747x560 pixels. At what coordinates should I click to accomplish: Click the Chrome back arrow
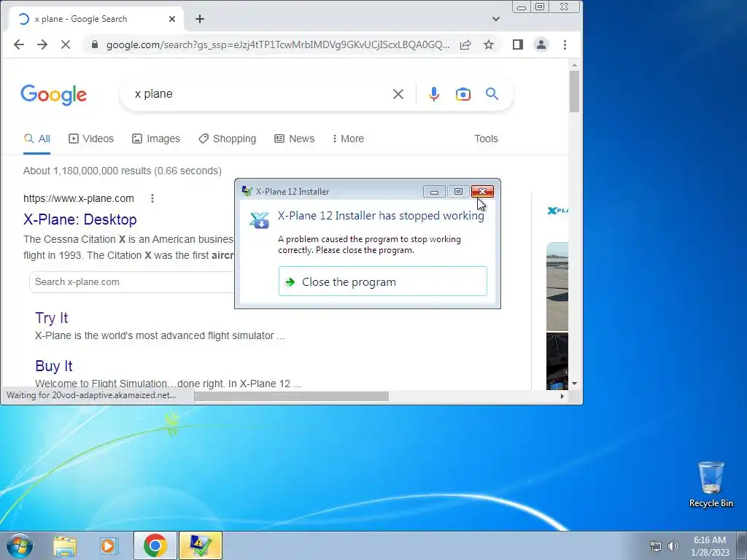pyautogui.click(x=18, y=44)
